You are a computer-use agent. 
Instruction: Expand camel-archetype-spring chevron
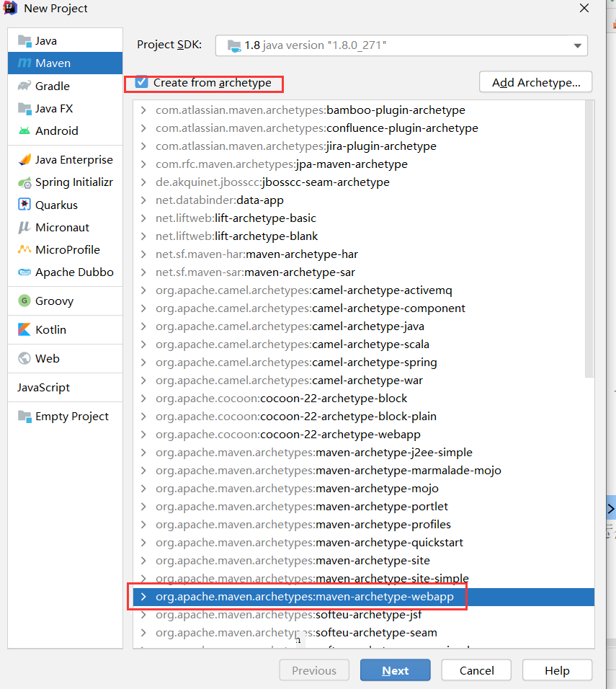(143, 362)
